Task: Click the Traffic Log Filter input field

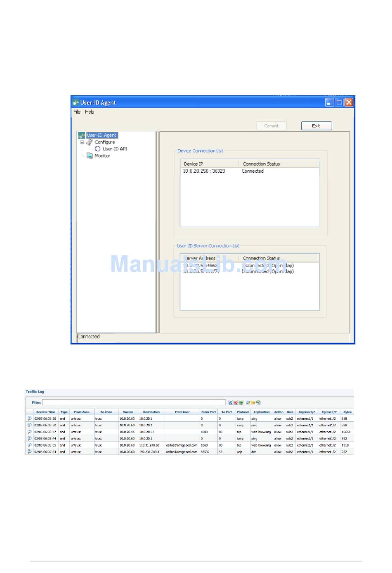Action: 134,402
